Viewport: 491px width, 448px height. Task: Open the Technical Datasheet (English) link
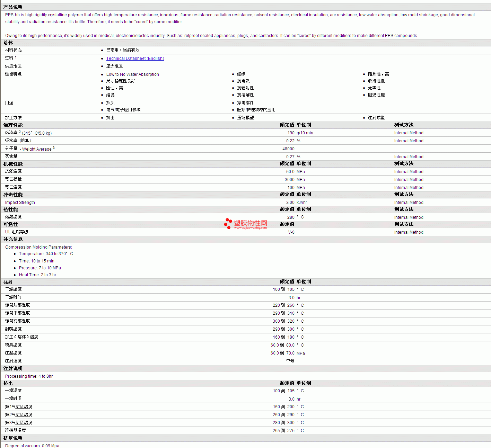[x=135, y=59]
